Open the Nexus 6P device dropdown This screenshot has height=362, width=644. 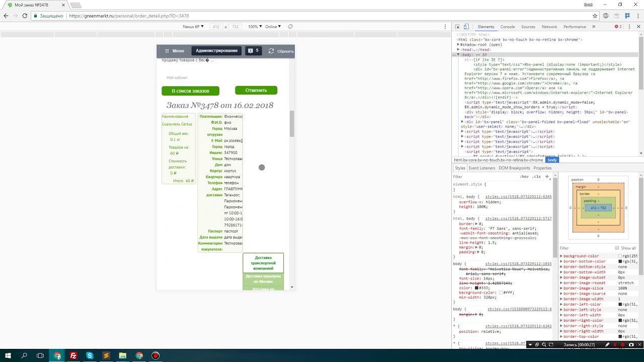[193, 27]
